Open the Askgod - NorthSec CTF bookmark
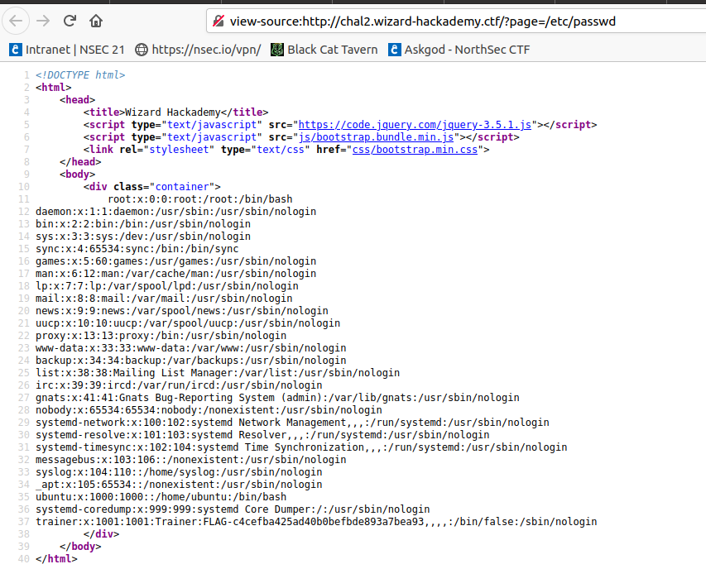Image resolution: width=706 pixels, height=588 pixels. (459, 50)
